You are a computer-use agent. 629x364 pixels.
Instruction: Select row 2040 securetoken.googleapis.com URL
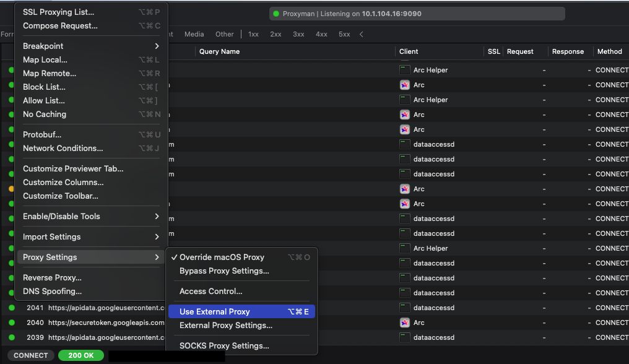click(106, 323)
